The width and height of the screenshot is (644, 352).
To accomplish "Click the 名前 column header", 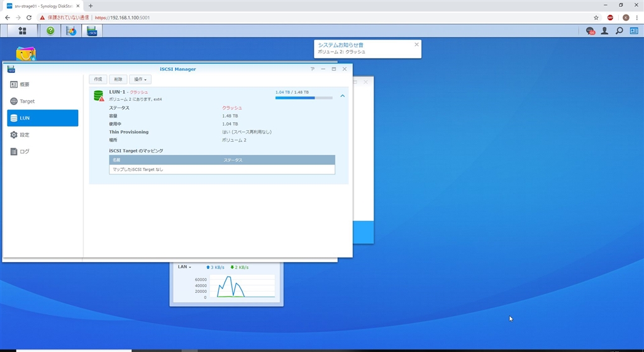I will point(116,160).
